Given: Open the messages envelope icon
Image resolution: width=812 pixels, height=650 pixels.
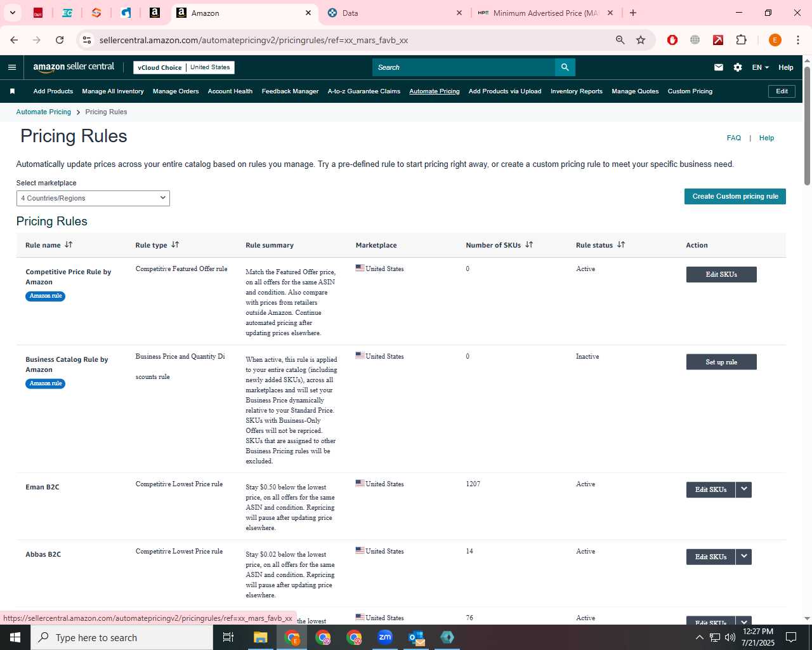Looking at the screenshot, I should (719, 67).
